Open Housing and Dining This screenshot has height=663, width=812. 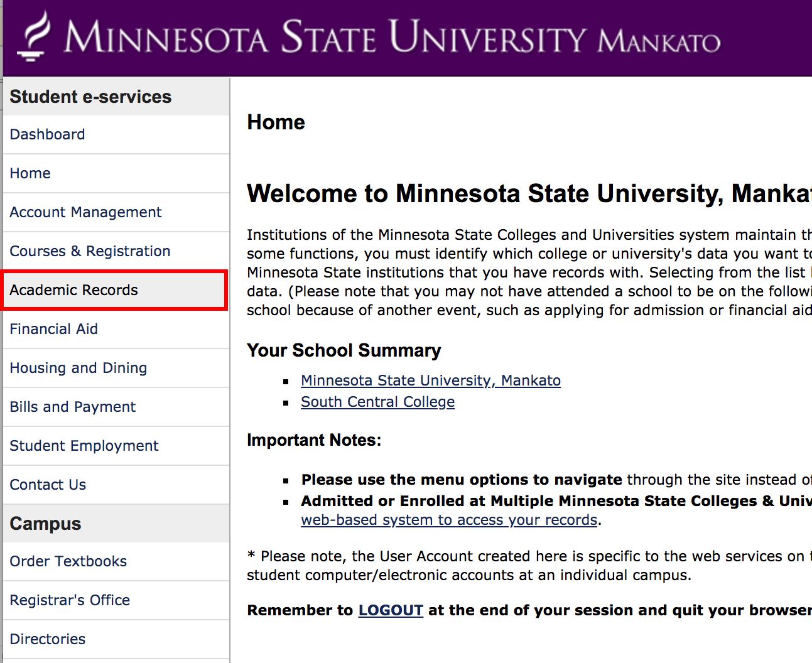point(78,368)
